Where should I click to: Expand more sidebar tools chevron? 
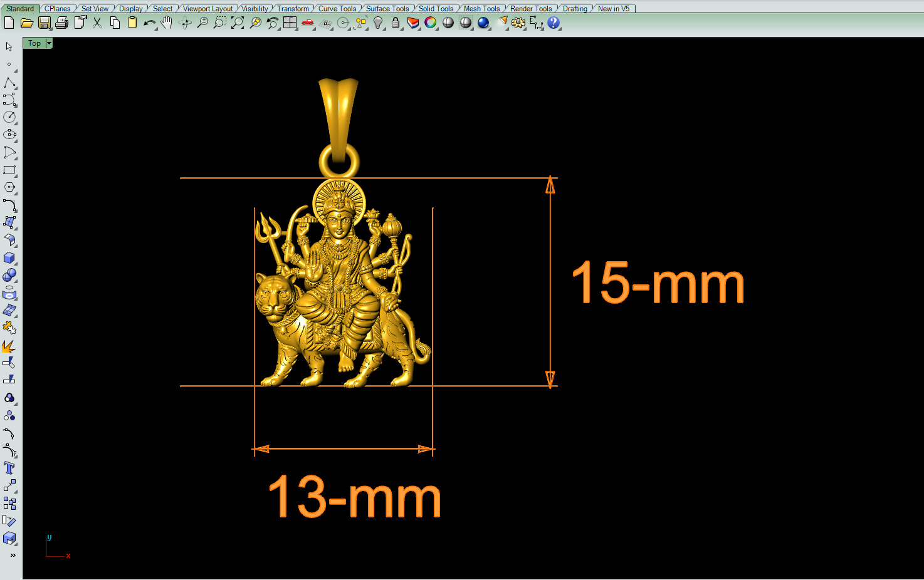13,555
